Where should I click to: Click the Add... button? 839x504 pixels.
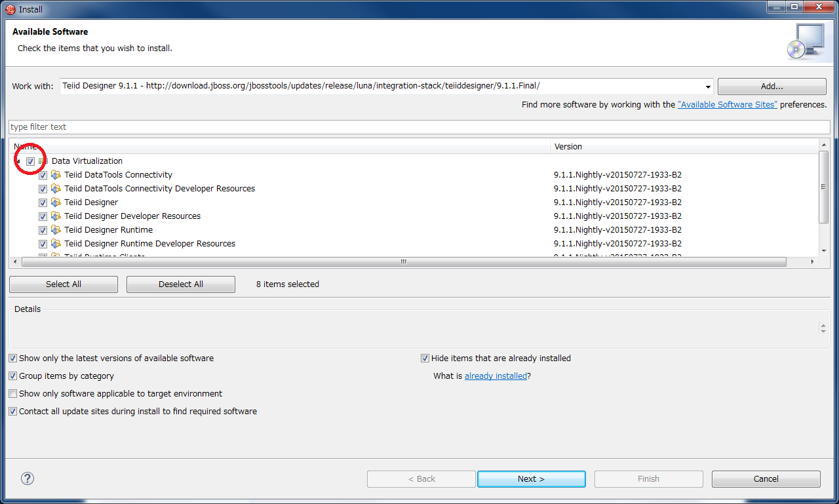772,87
